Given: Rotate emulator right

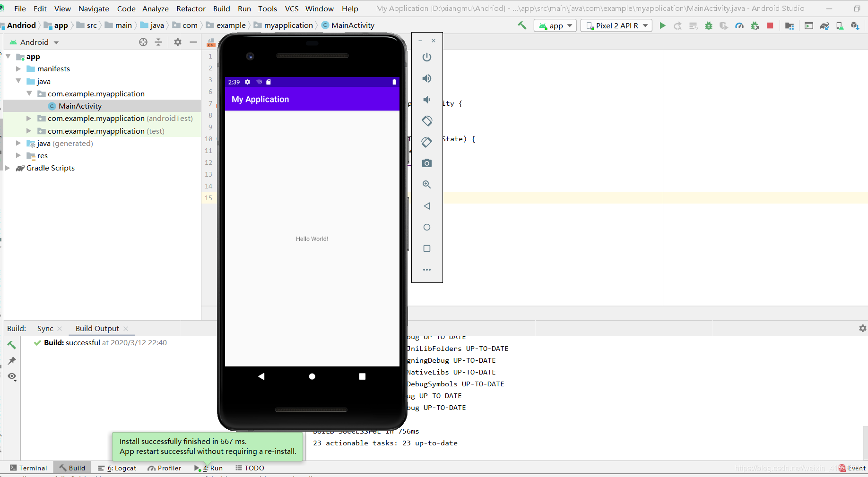Looking at the screenshot, I should click(427, 142).
